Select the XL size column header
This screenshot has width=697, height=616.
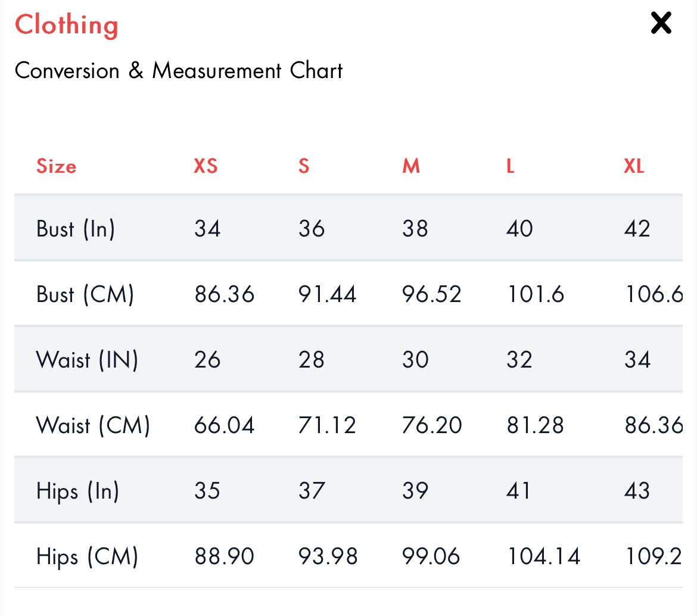(634, 166)
